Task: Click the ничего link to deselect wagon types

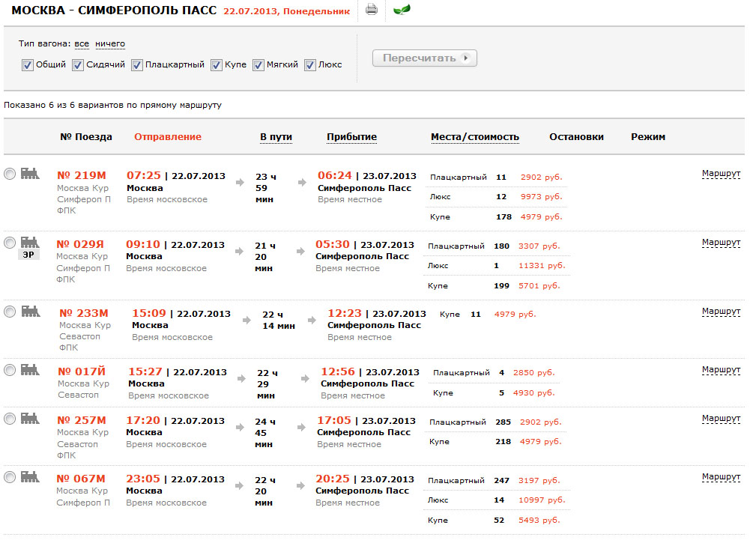Action: click(110, 44)
